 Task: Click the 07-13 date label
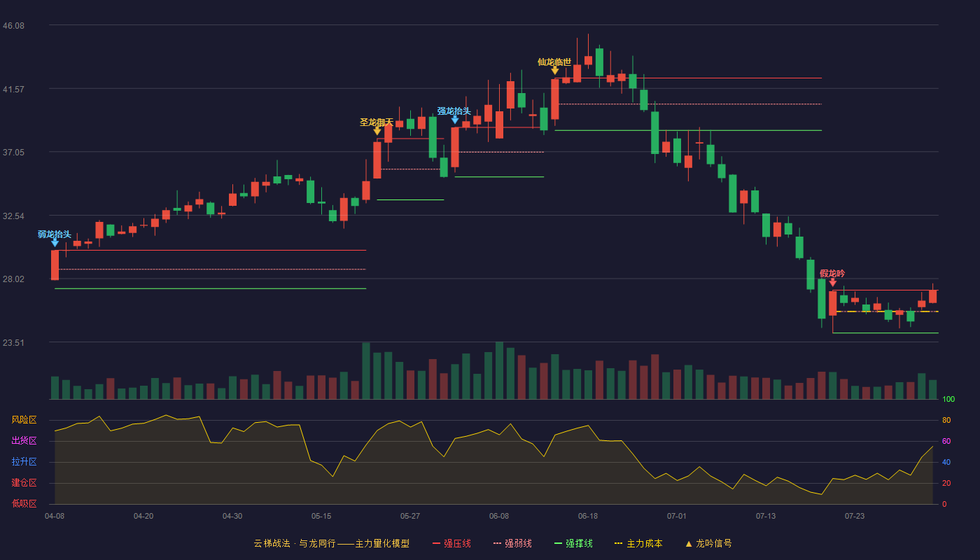click(x=766, y=516)
